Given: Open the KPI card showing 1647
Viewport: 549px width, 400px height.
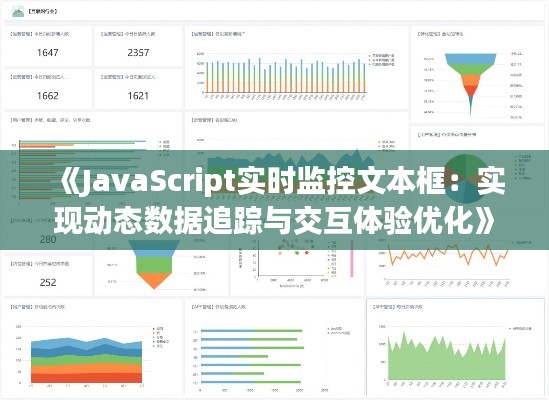Looking at the screenshot, I should click(x=48, y=46).
